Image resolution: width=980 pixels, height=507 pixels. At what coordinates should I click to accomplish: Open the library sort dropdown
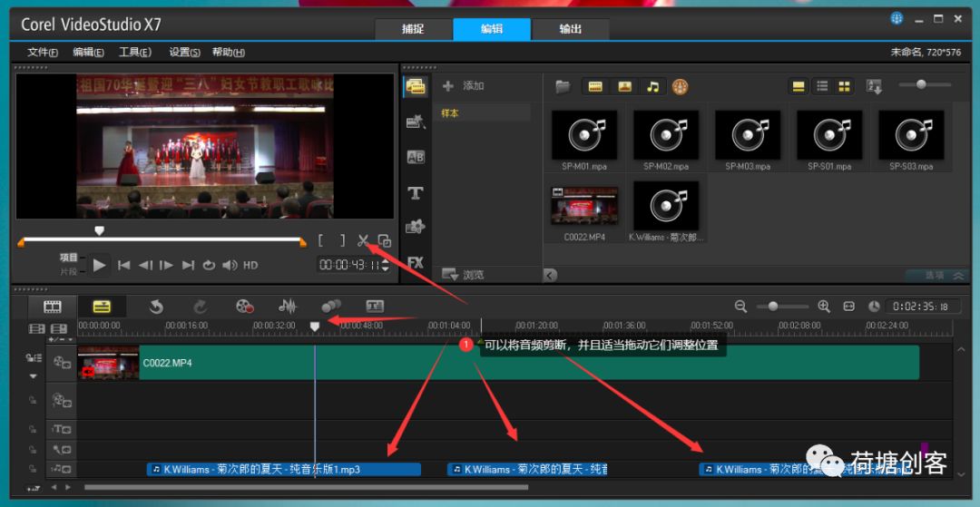(874, 86)
